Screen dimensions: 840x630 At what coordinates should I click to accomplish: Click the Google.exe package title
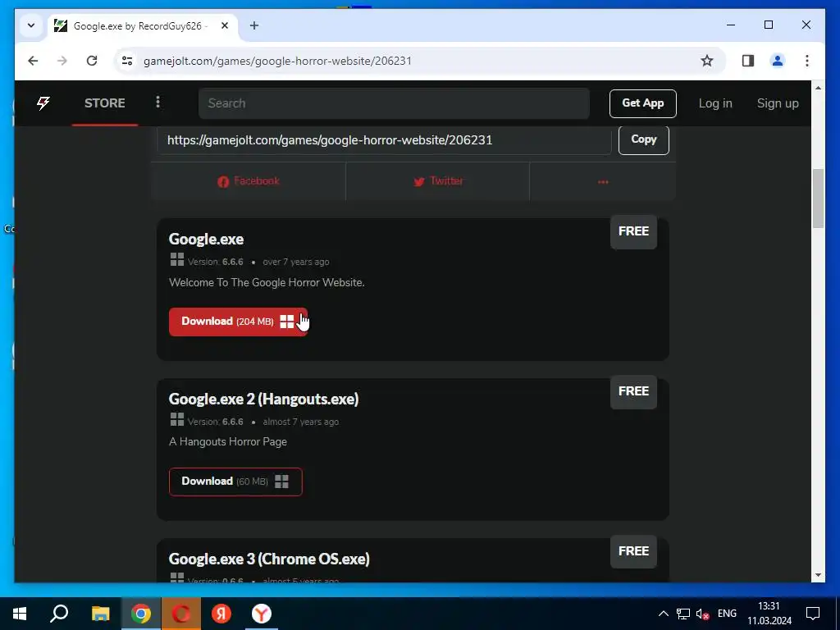tap(206, 239)
